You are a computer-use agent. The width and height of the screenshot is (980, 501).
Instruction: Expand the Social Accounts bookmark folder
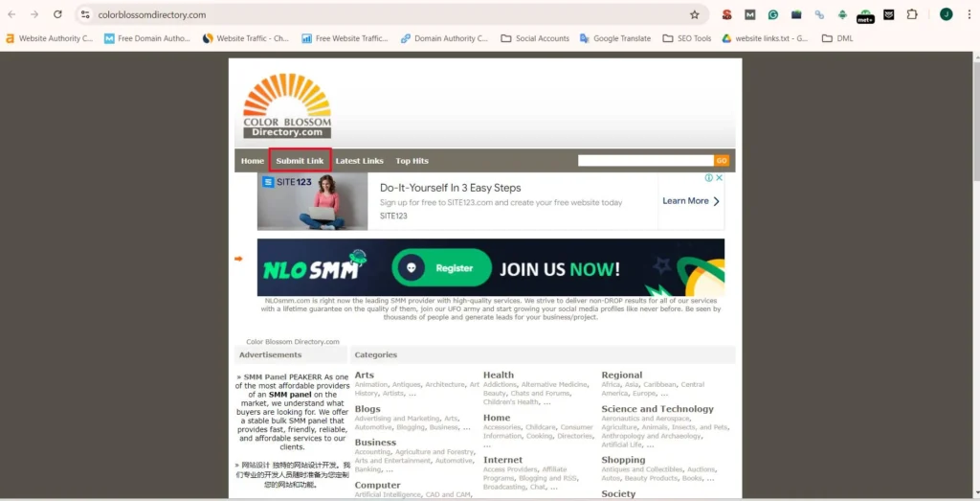coord(535,38)
